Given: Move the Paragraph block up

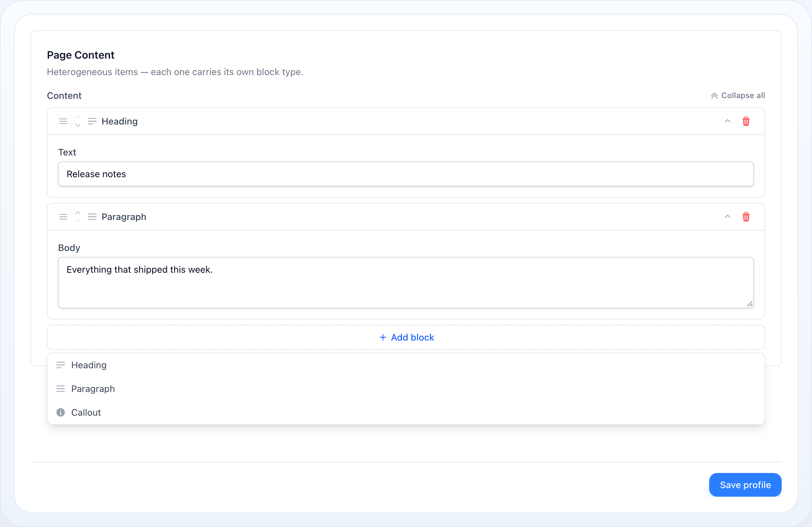Looking at the screenshot, I should tap(78, 213).
